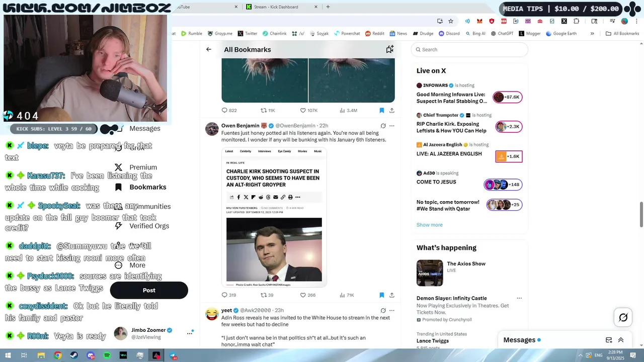This screenshot has width=644, height=362.
Task: Click Grok icon on Owen Benjamin's post
Action: 383,126
